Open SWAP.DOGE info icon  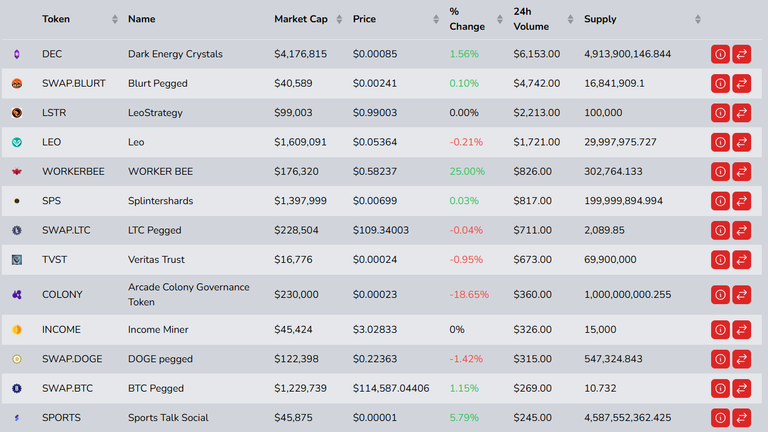coord(720,359)
